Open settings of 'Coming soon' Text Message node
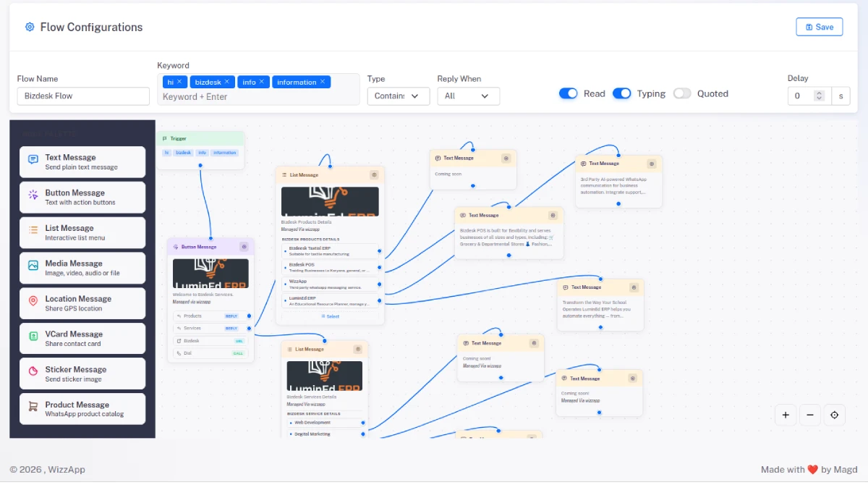The width and height of the screenshot is (868, 485). (506, 158)
